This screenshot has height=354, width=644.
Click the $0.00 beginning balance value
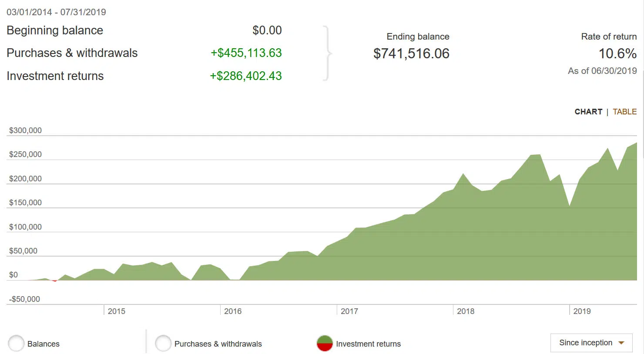click(x=267, y=30)
